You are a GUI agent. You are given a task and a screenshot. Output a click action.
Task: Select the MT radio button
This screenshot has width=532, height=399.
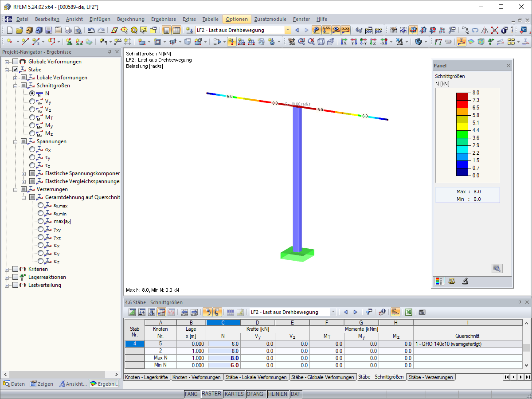pos(32,117)
